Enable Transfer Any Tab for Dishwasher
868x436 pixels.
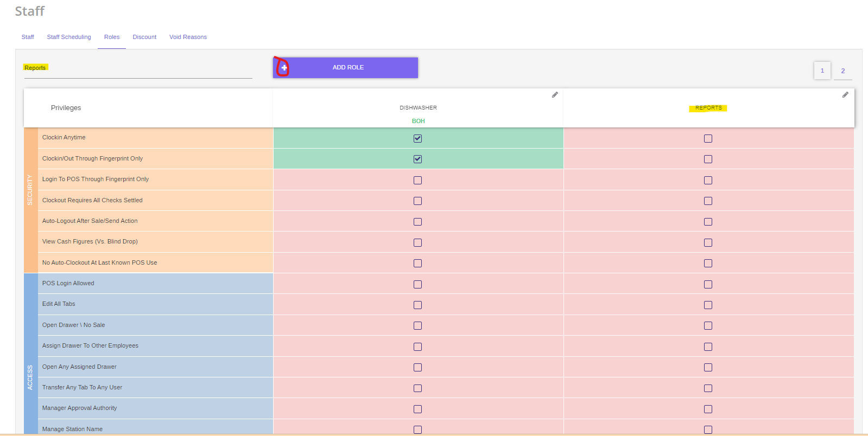[x=417, y=388]
